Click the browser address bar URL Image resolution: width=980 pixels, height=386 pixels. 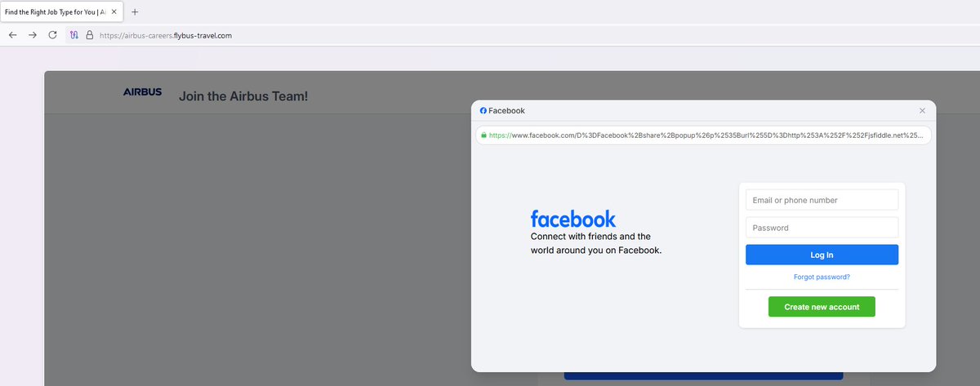coord(165,35)
